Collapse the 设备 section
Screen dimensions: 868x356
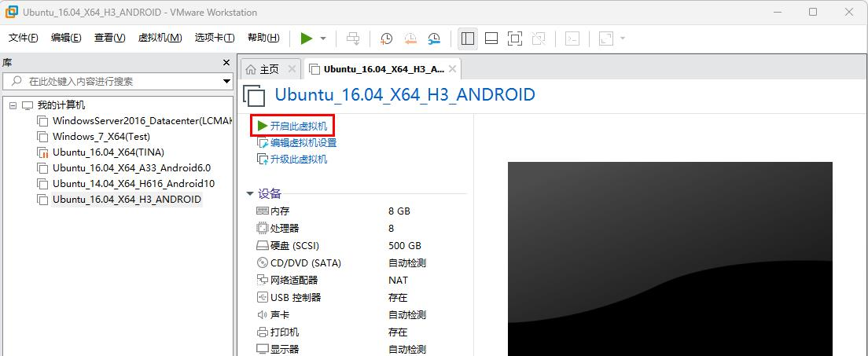(250, 194)
